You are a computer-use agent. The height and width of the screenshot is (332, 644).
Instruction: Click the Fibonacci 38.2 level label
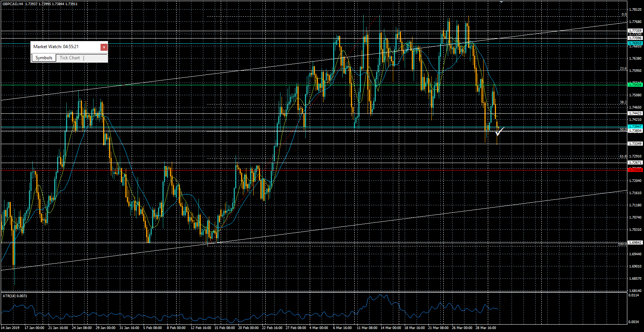point(623,102)
